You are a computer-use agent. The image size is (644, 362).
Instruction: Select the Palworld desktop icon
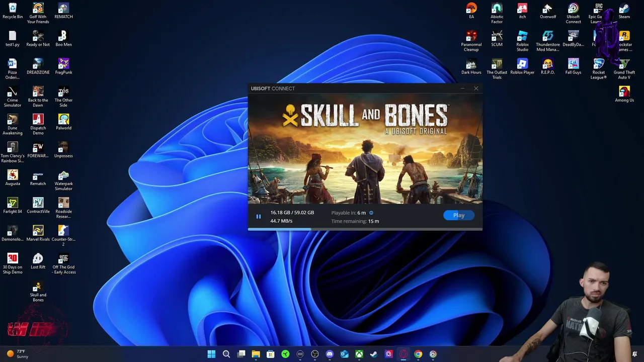tap(63, 122)
